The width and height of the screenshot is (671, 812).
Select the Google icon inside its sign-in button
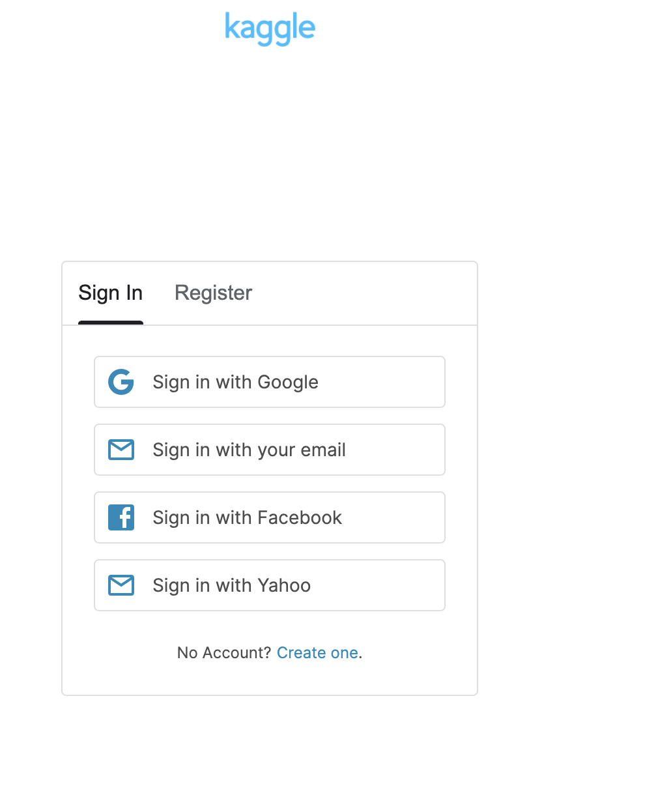point(121,383)
